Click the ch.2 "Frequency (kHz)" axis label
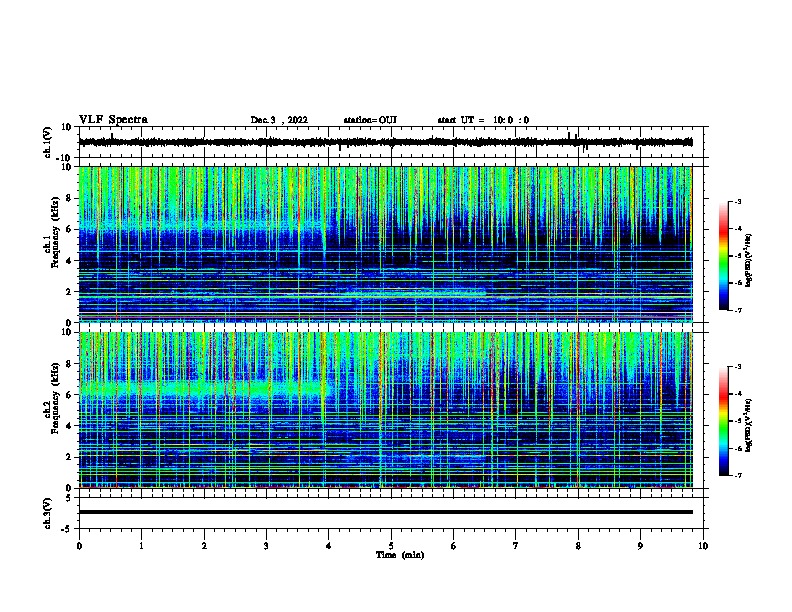Screen dimensions: 792x612 [55, 398]
